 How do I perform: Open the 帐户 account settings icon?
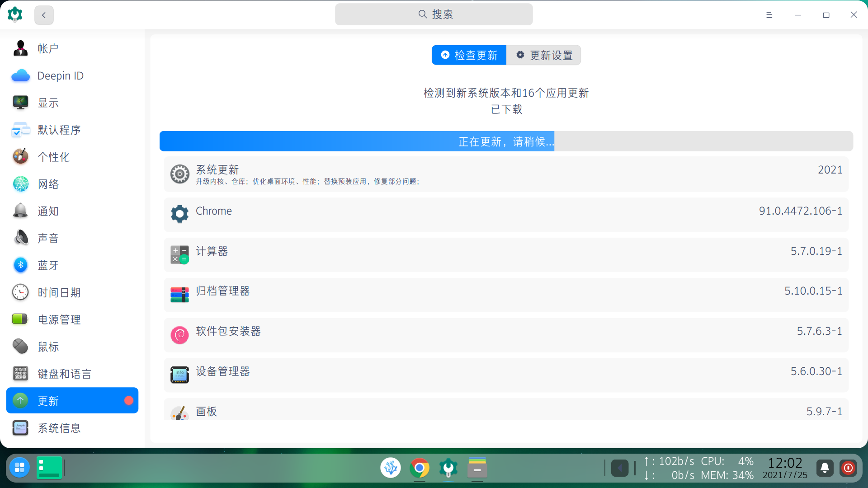tap(20, 48)
